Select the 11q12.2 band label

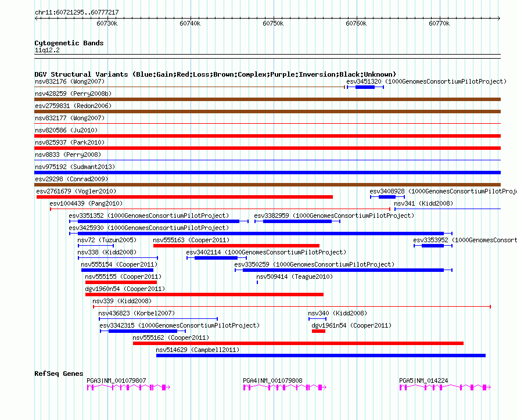(x=47, y=50)
